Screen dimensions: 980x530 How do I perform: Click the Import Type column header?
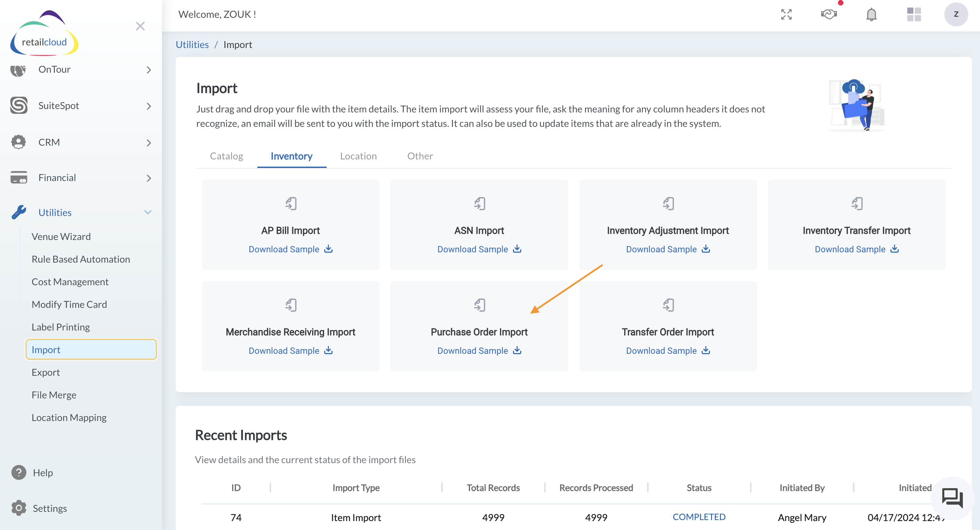[x=356, y=487]
